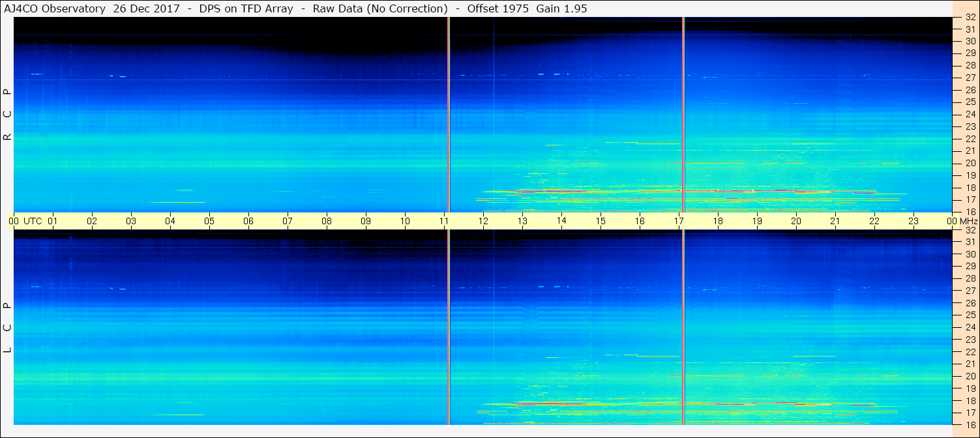Click the 07 hour tick label
Screen dimensions: 980x438
(288, 221)
